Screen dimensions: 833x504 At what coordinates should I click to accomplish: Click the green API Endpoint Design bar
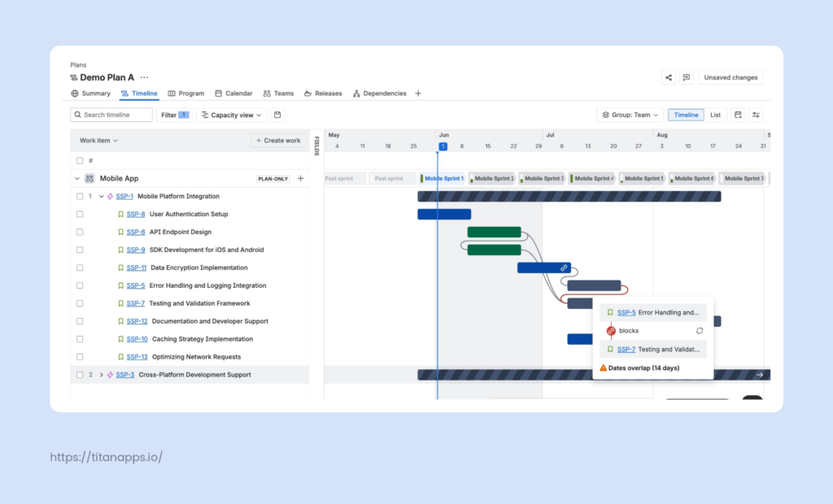point(494,232)
